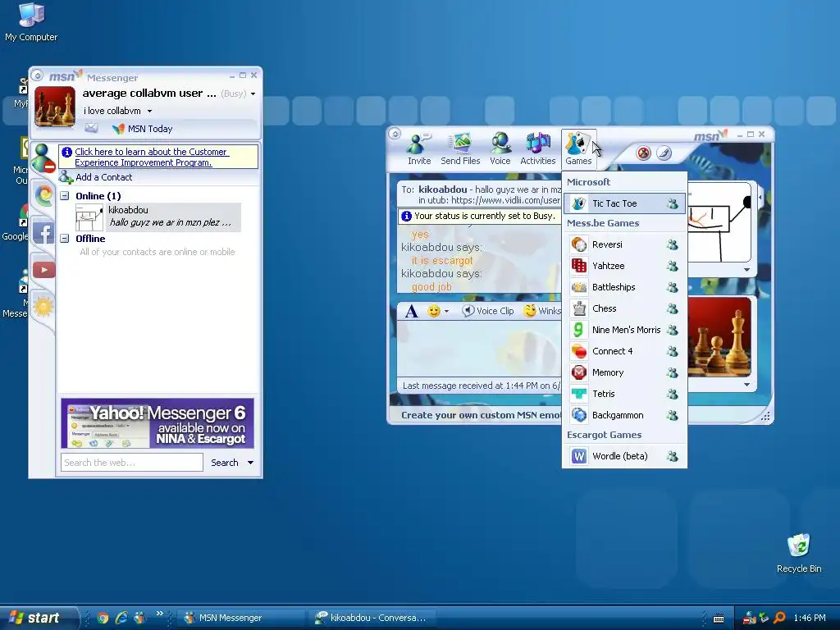Image resolution: width=840 pixels, height=630 pixels.
Task: Launch Tetris from the Games menu
Action: click(624, 394)
